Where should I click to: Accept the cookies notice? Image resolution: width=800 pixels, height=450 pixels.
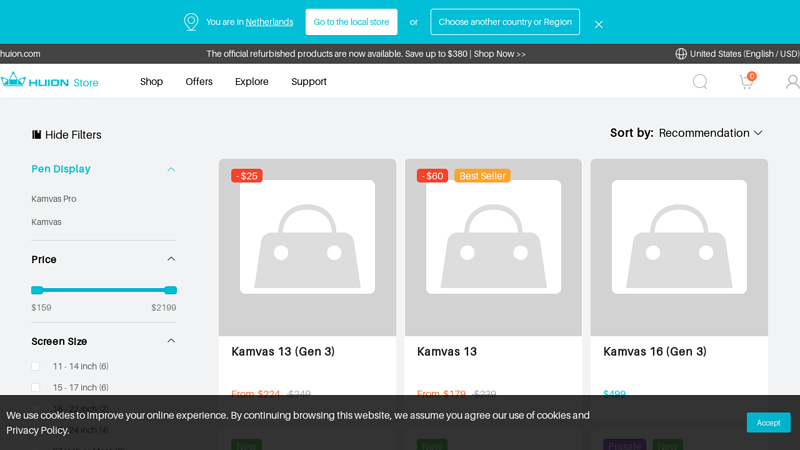click(768, 423)
